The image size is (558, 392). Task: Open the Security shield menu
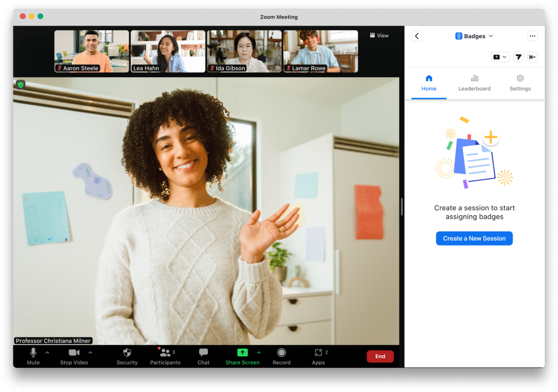coord(127,356)
